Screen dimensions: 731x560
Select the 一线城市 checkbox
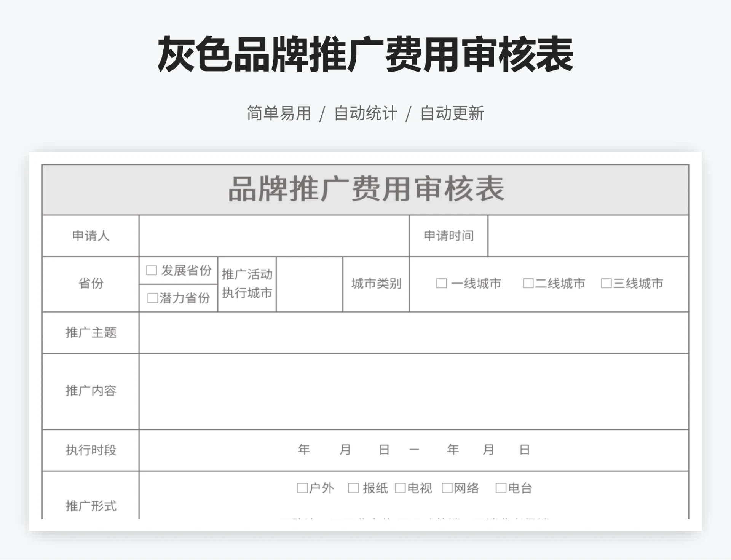coord(441,283)
